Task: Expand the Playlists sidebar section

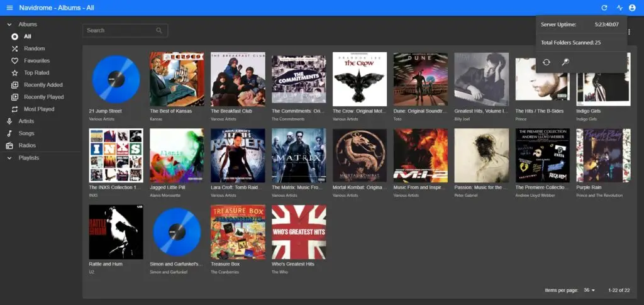Action: click(x=9, y=158)
